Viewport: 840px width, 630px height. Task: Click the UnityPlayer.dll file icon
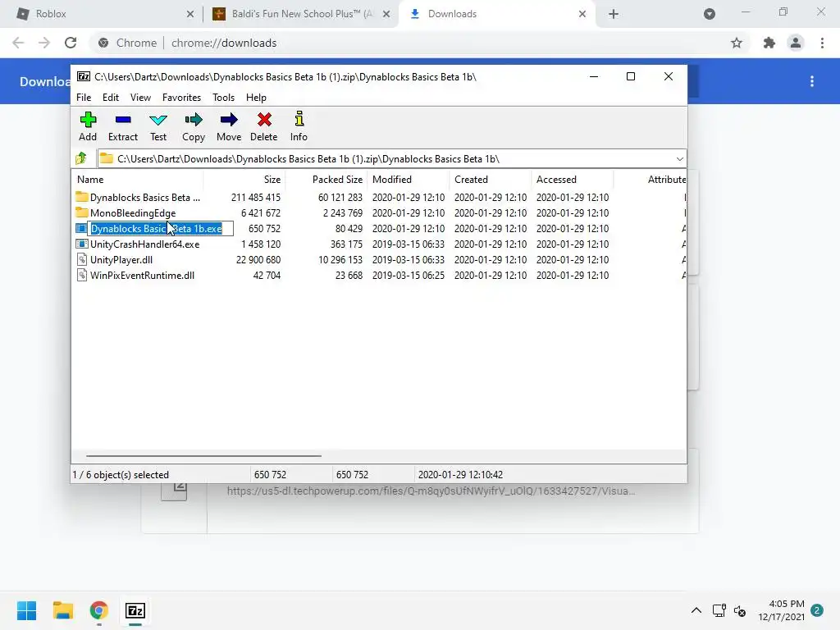click(x=81, y=260)
